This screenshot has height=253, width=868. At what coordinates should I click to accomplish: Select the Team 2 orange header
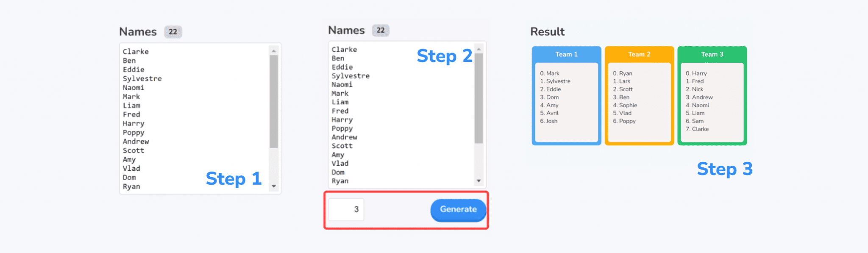tap(639, 54)
